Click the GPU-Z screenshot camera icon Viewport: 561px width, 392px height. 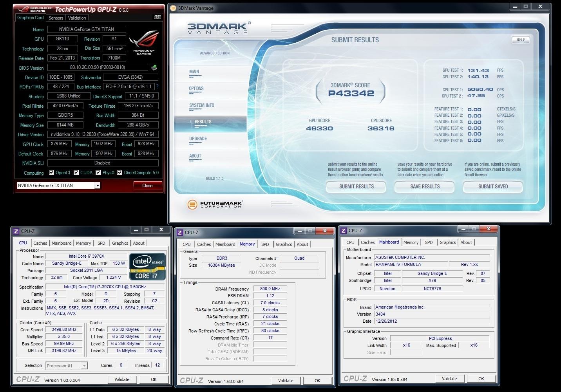click(x=157, y=17)
